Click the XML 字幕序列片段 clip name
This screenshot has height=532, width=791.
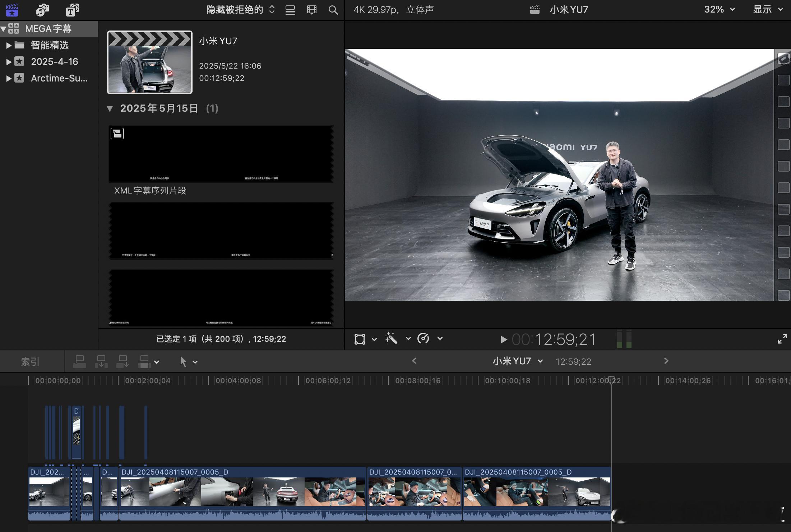[x=150, y=191]
